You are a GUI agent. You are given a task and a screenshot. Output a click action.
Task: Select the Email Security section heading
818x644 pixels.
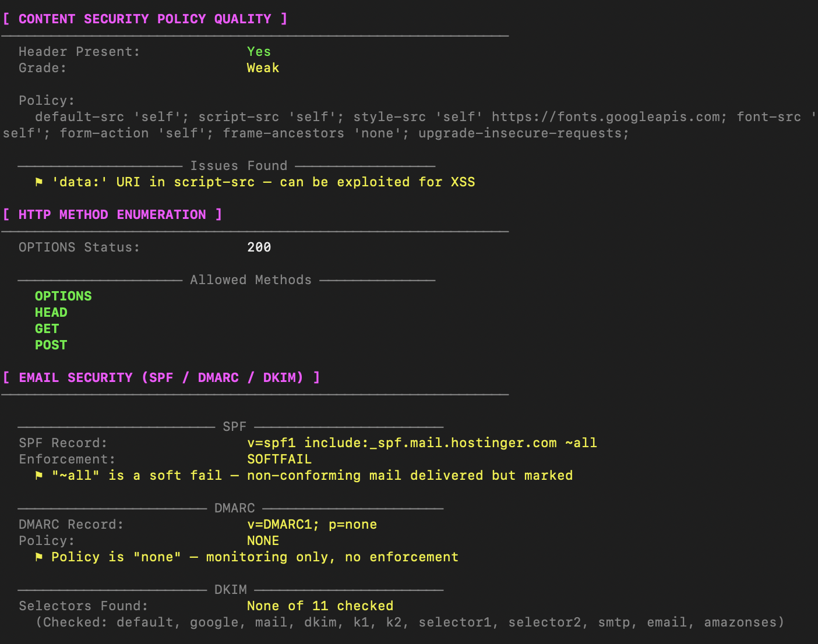click(x=161, y=378)
